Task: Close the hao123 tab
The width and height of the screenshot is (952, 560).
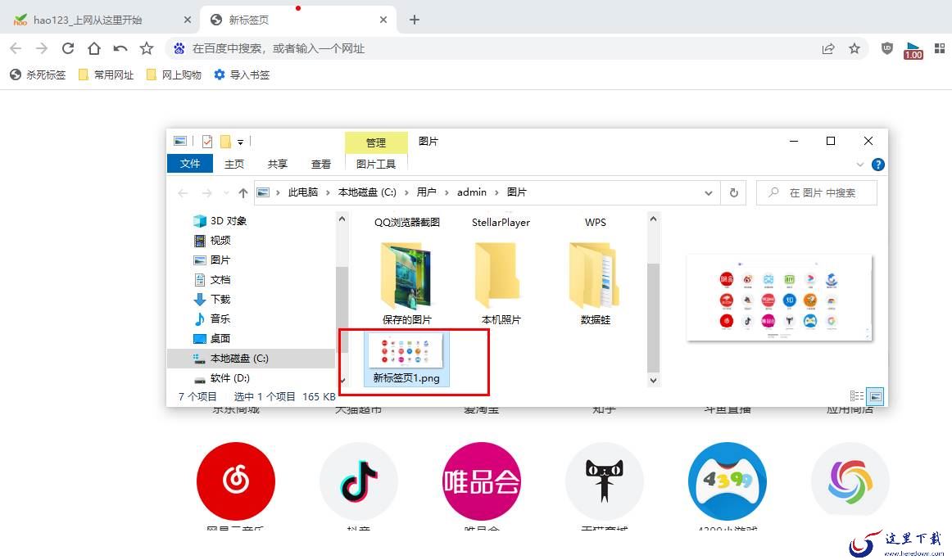Action: pos(188,20)
